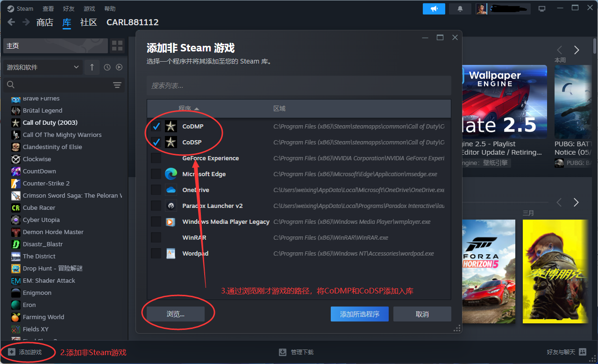Check the Windows Media Player Legacy checkbox
Screen dimensions: 598x364
point(156,221)
